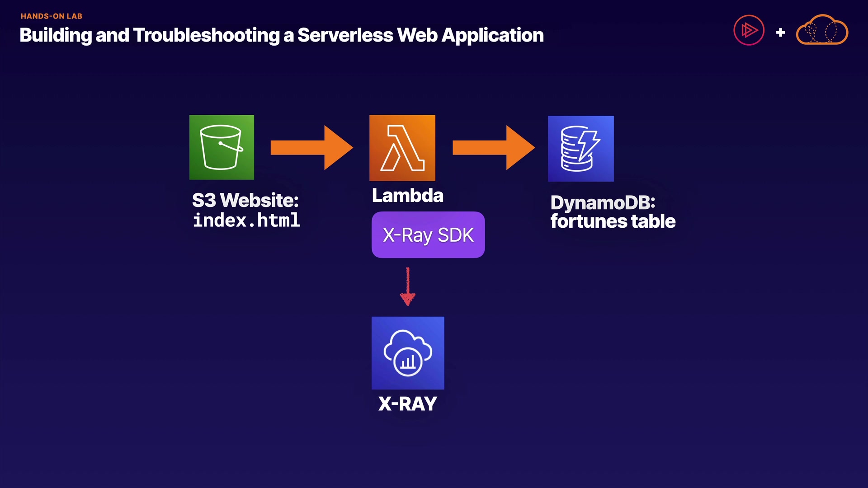Screen dimensions: 868x488
Task: Click the orange cloud guru logo
Action: click(821, 31)
